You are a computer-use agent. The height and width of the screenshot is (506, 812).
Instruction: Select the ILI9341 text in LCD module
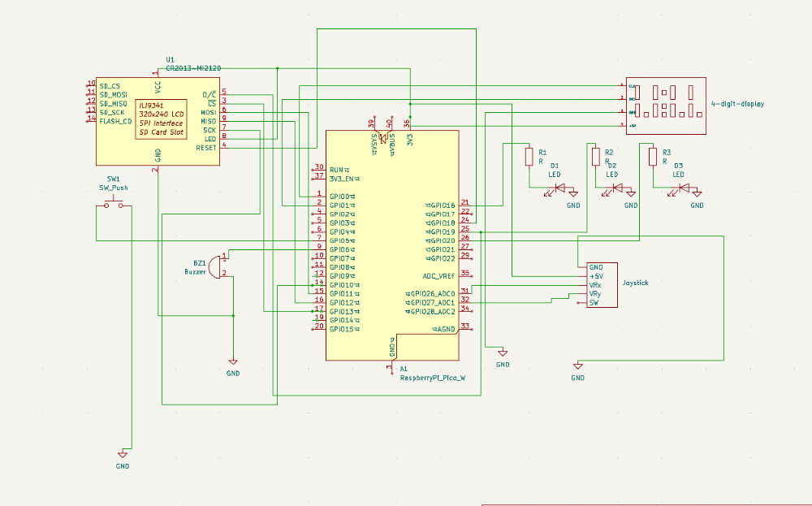(151, 105)
